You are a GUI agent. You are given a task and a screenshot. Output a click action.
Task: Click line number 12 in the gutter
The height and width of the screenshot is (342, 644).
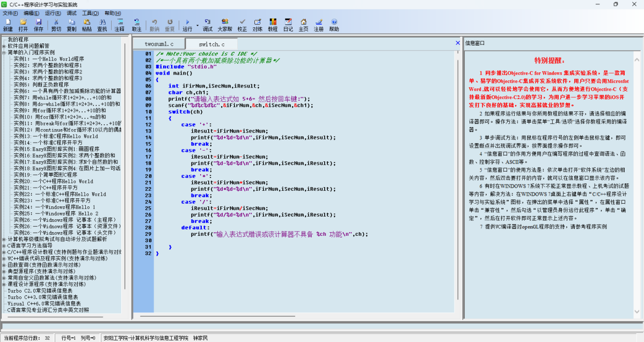(149, 124)
